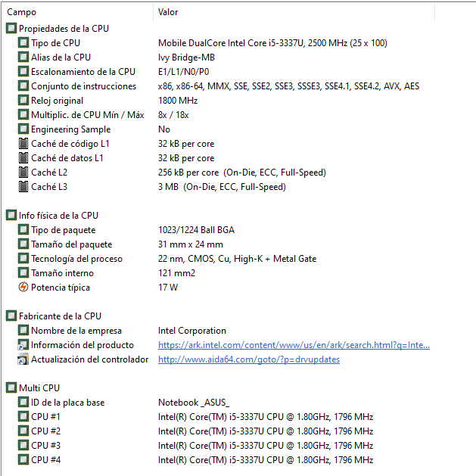The image size is (476, 476).
Task: Click the CPU #2 chip icon
Action: pos(23,431)
